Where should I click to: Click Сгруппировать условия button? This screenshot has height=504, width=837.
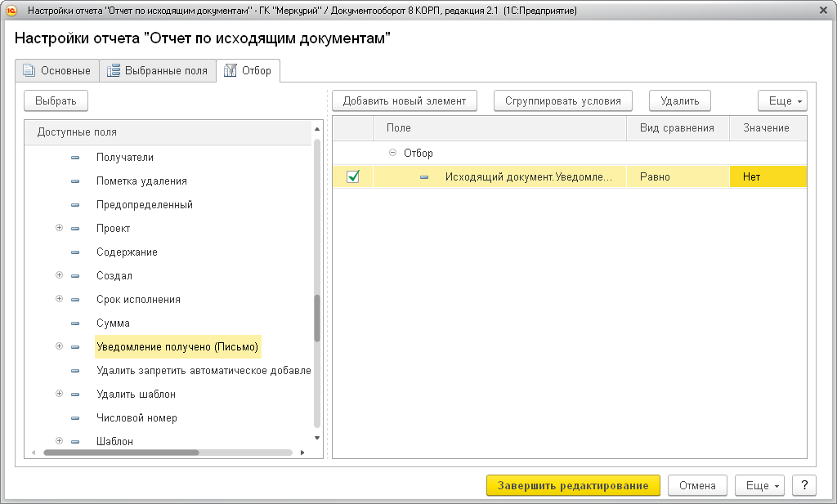[x=563, y=100]
